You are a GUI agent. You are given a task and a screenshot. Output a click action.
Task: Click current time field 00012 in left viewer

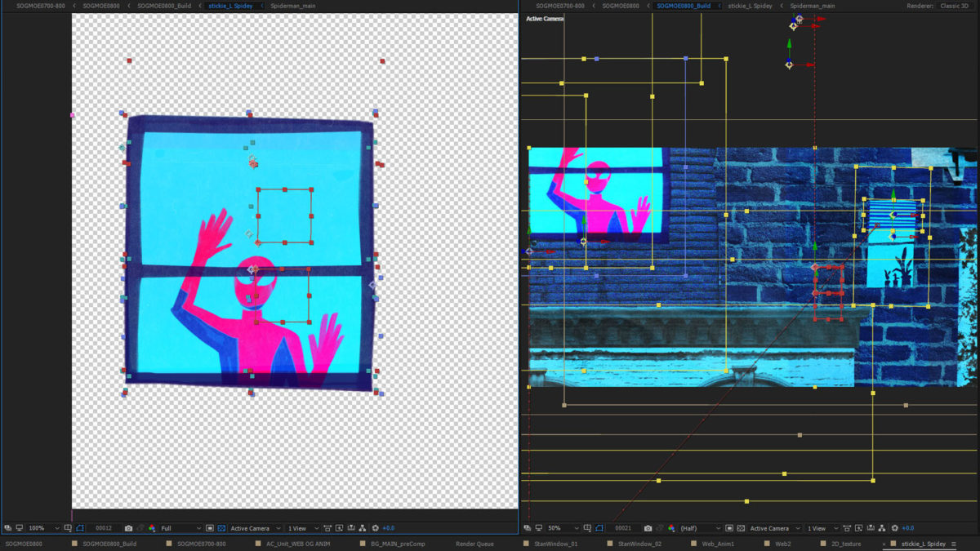[x=104, y=528]
